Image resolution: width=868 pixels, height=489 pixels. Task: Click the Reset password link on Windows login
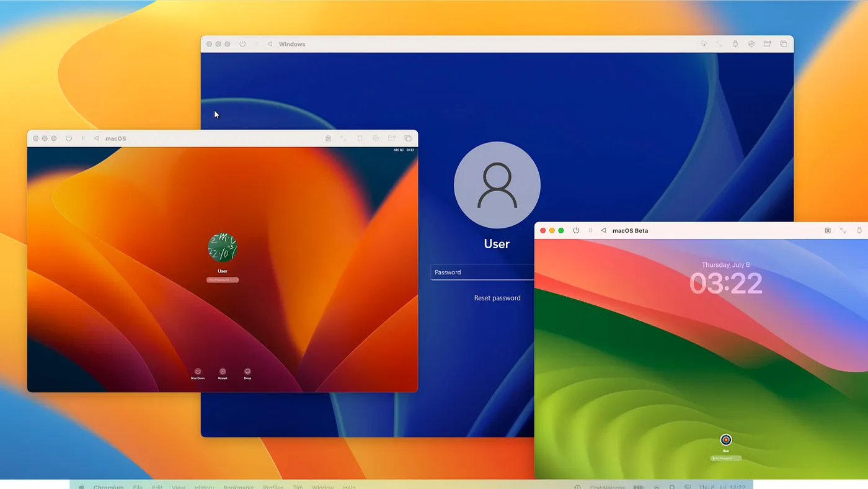click(x=497, y=297)
